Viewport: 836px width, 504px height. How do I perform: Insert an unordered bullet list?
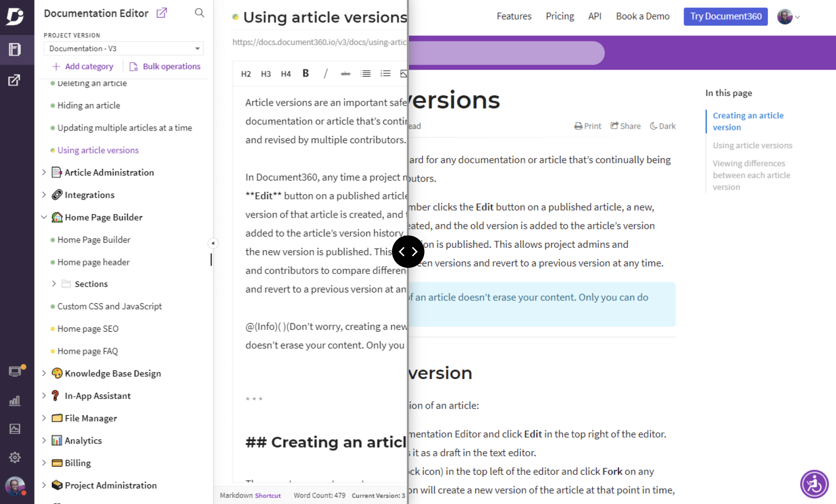365,74
